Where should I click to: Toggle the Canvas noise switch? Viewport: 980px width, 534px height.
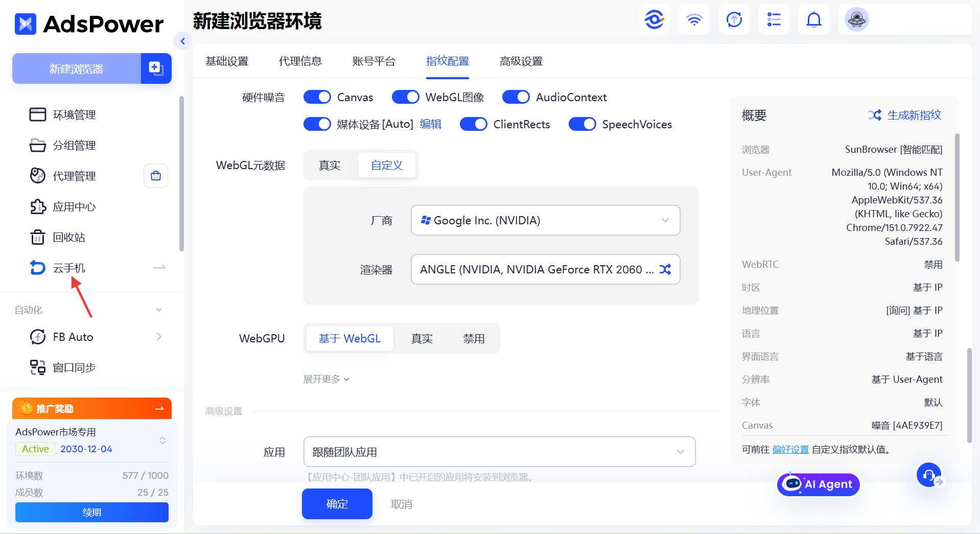coord(317,97)
